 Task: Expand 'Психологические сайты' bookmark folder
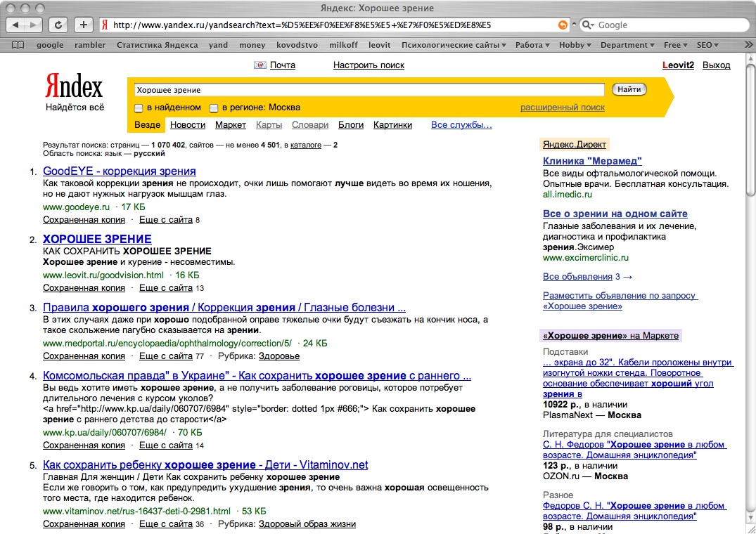point(454,45)
